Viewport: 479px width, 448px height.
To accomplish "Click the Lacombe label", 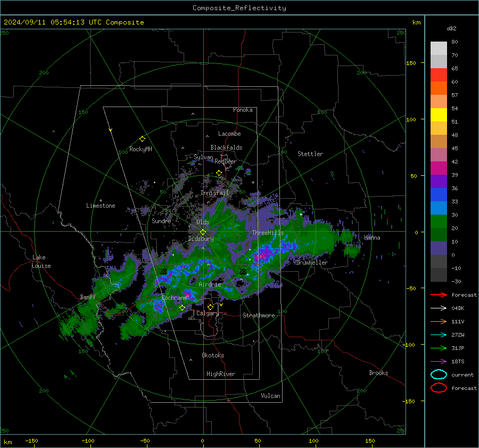I will coord(229,134).
